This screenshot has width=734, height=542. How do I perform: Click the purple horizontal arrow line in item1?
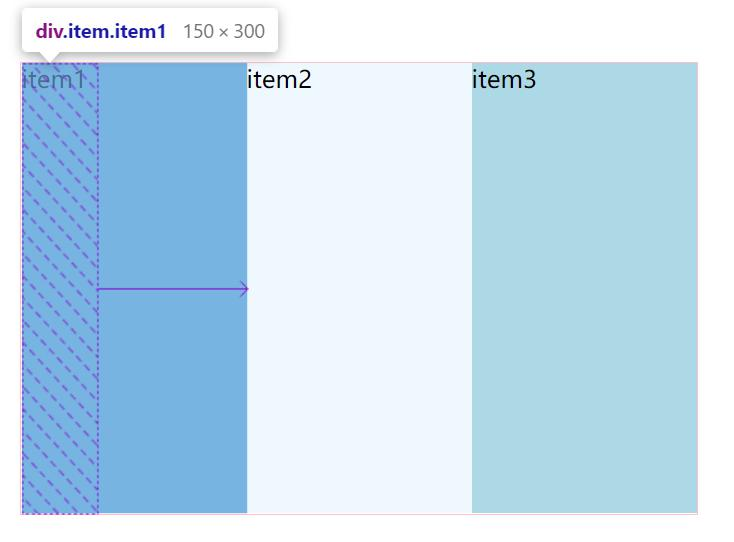(170, 290)
